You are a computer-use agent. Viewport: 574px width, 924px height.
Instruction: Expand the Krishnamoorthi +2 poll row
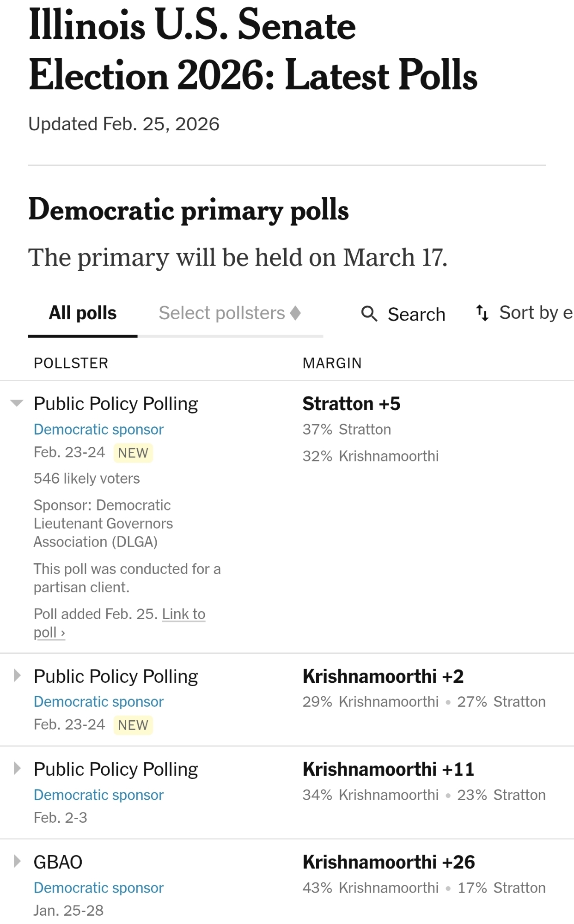pos(17,676)
